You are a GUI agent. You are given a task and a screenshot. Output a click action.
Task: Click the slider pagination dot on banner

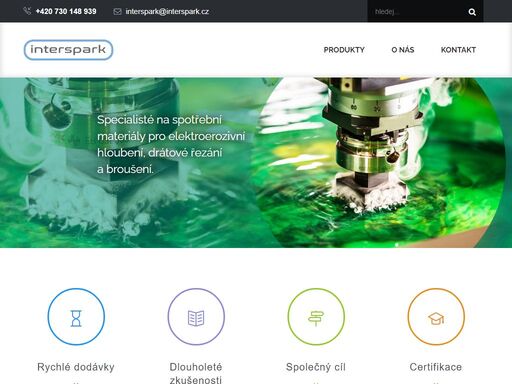click(397, 244)
